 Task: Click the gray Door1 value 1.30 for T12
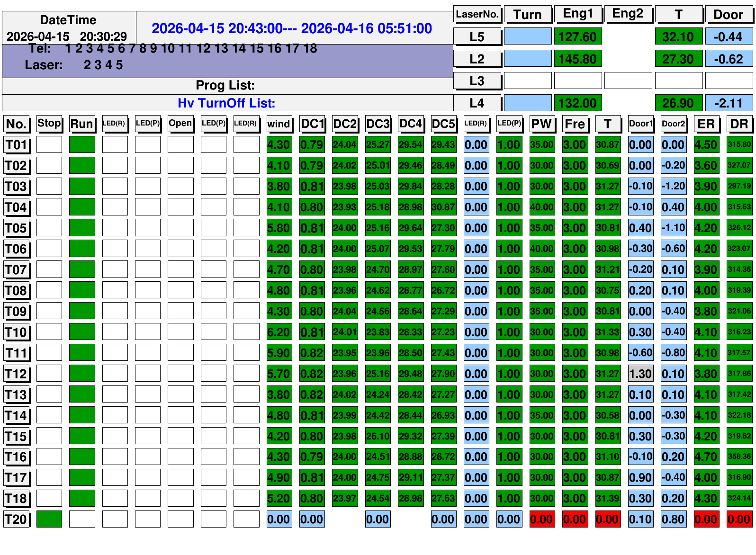[x=640, y=374]
